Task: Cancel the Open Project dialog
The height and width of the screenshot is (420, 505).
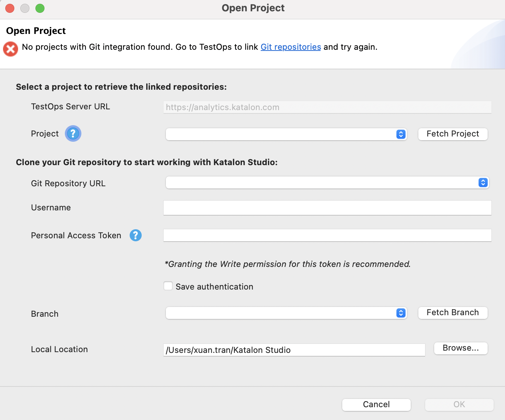Action: [376, 405]
